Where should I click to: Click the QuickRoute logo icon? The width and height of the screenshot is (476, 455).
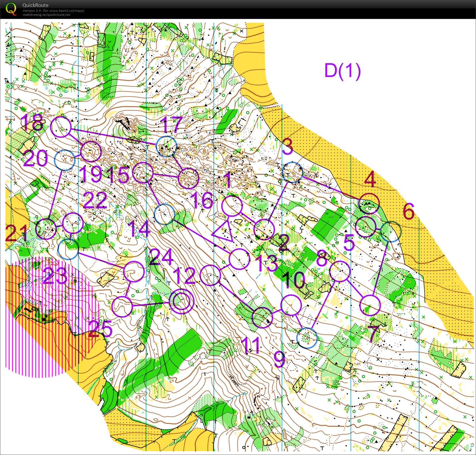click(x=11, y=9)
